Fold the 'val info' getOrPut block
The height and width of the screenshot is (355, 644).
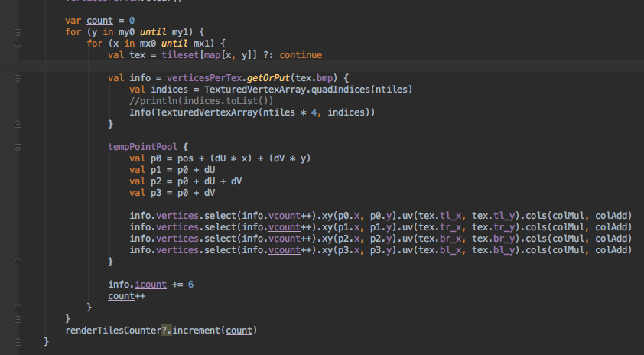coord(18,78)
